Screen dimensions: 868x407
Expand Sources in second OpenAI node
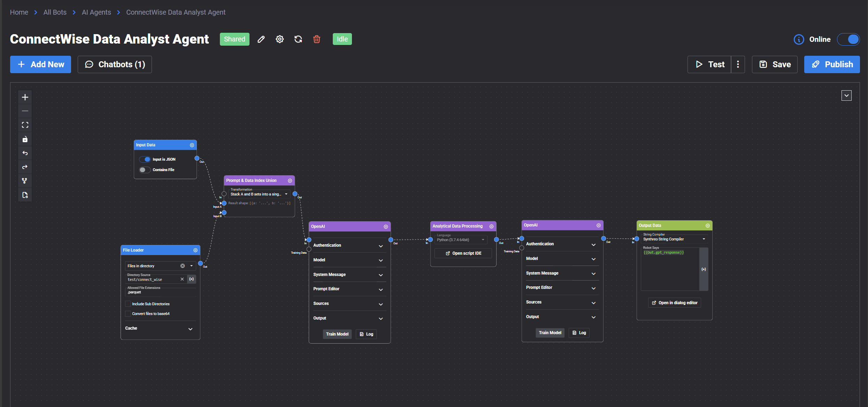(562, 302)
